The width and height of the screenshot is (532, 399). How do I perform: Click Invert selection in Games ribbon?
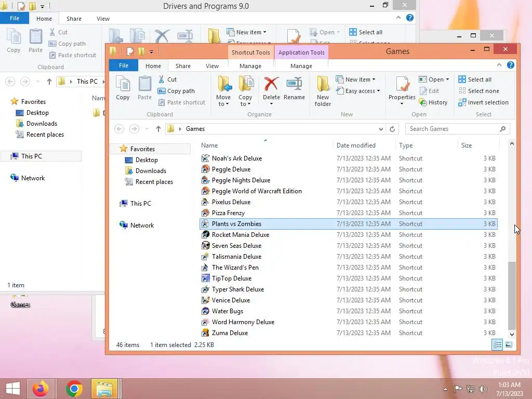483,102
